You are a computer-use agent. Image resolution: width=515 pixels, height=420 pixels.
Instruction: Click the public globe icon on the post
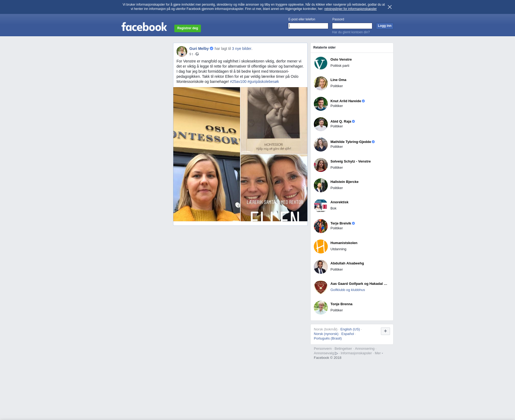pos(197,54)
